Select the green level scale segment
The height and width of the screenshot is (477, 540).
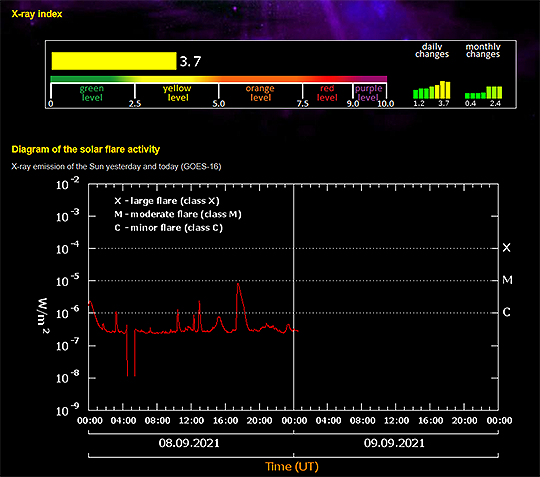coord(92,93)
